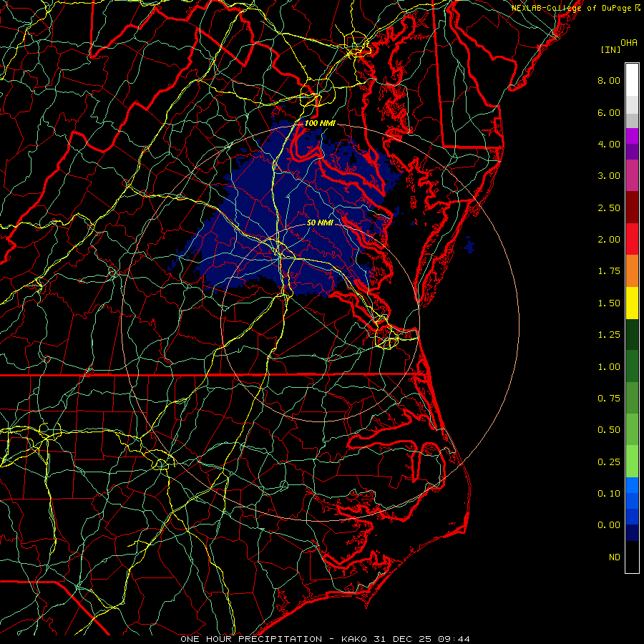Select the 3.00 legend value label
The image size is (644, 644).
point(609,176)
